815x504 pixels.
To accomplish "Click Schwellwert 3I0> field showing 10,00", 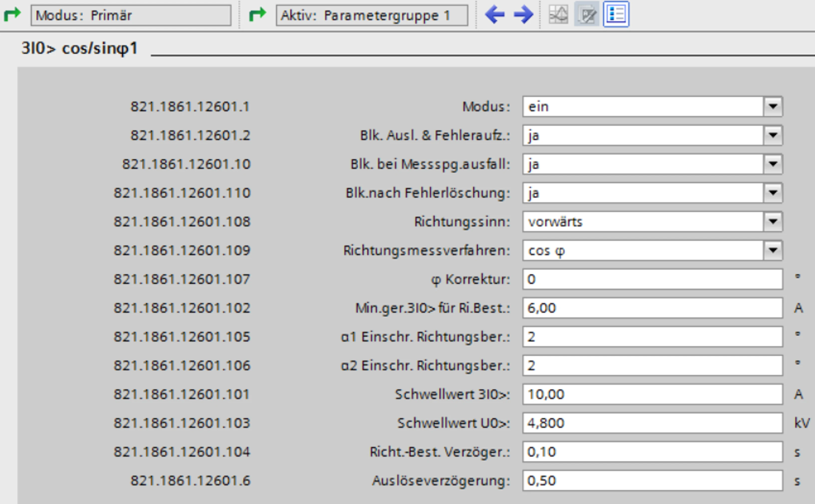I will [x=652, y=394].
